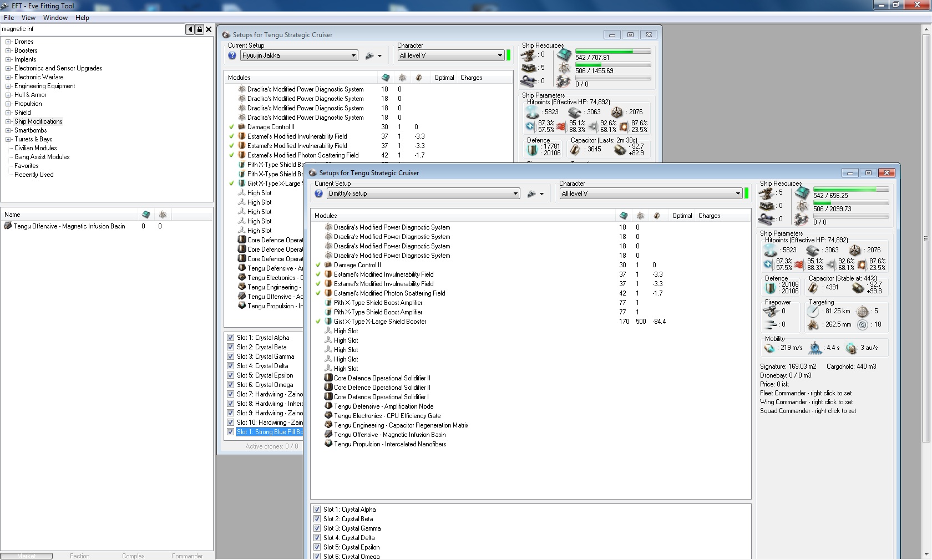Click the launcher hardpoints icon in Dmitry's setup window

point(767,206)
